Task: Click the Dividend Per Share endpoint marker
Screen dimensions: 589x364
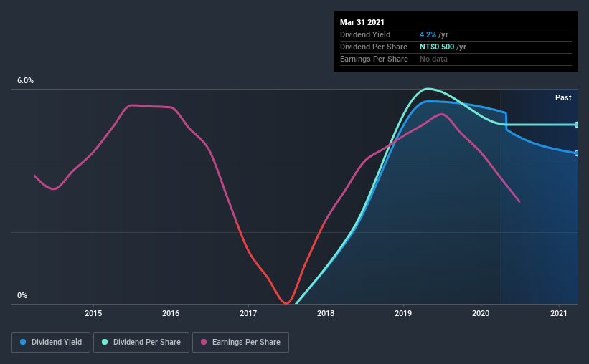Action: (x=576, y=125)
